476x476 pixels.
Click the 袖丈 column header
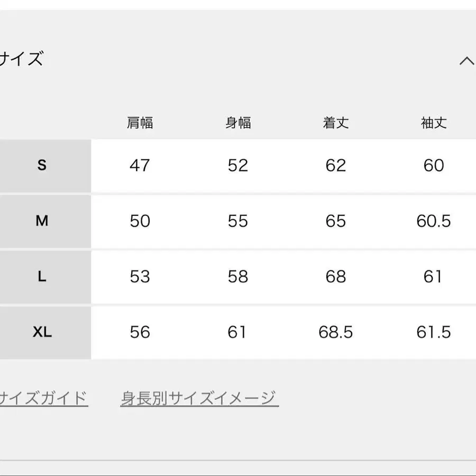click(x=433, y=123)
